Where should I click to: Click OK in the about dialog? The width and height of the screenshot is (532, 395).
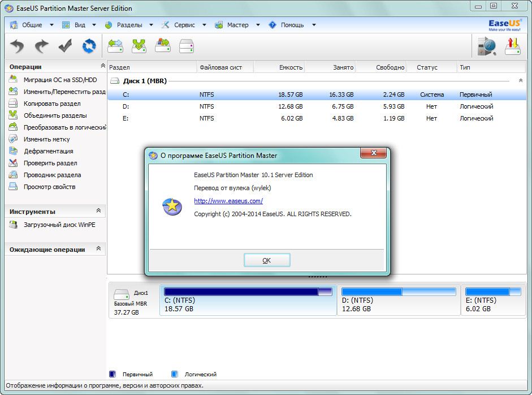tap(267, 260)
